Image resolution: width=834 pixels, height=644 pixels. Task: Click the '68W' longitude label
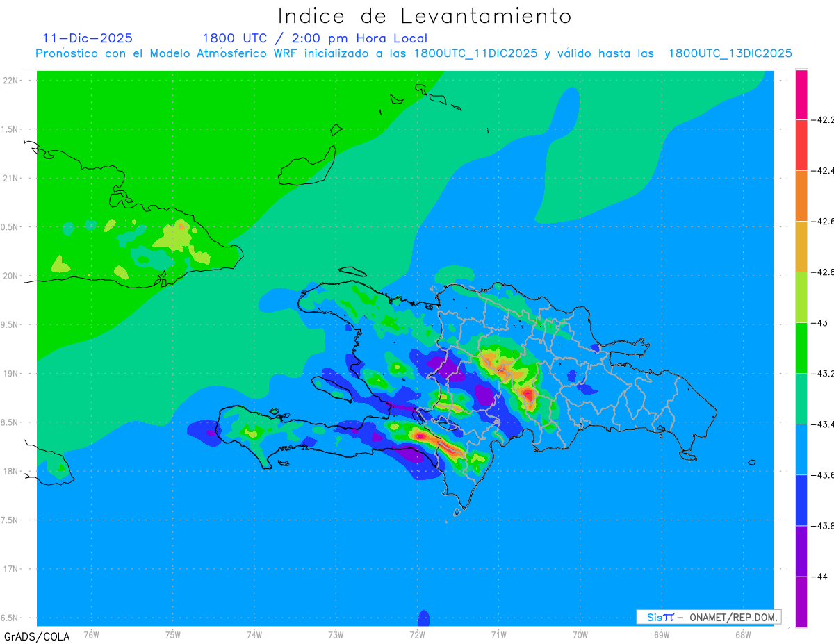coord(743,635)
